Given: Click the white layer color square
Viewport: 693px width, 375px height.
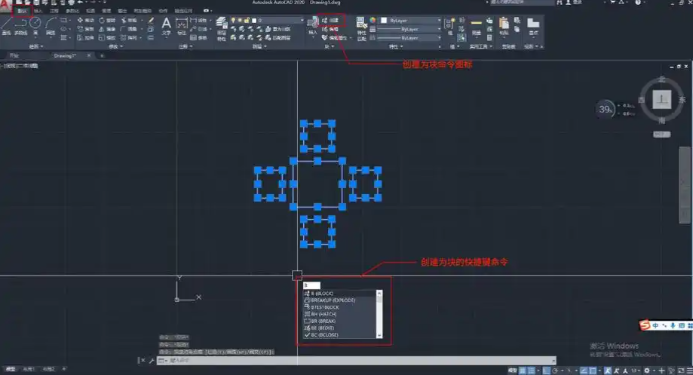Looking at the screenshot, I should [x=254, y=20].
